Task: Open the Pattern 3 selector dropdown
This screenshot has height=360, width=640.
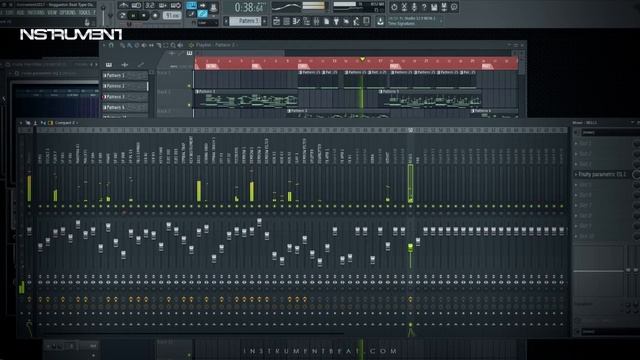Action: (x=245, y=21)
